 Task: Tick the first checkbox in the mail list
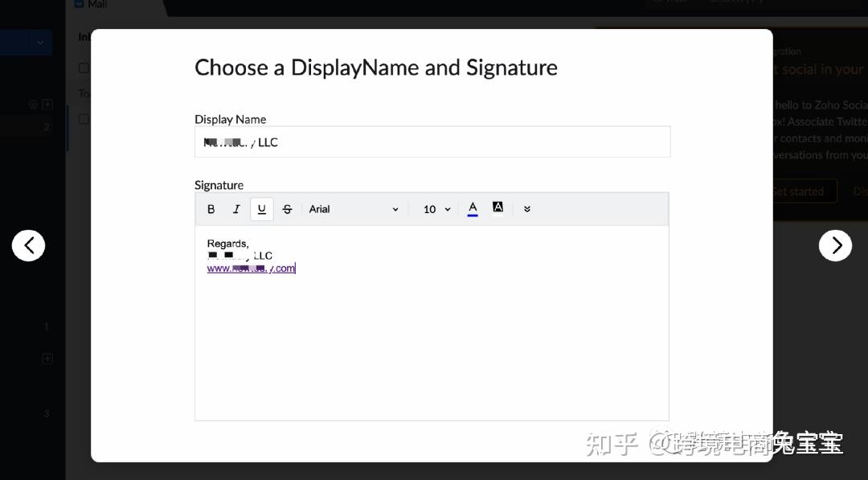tap(84, 68)
